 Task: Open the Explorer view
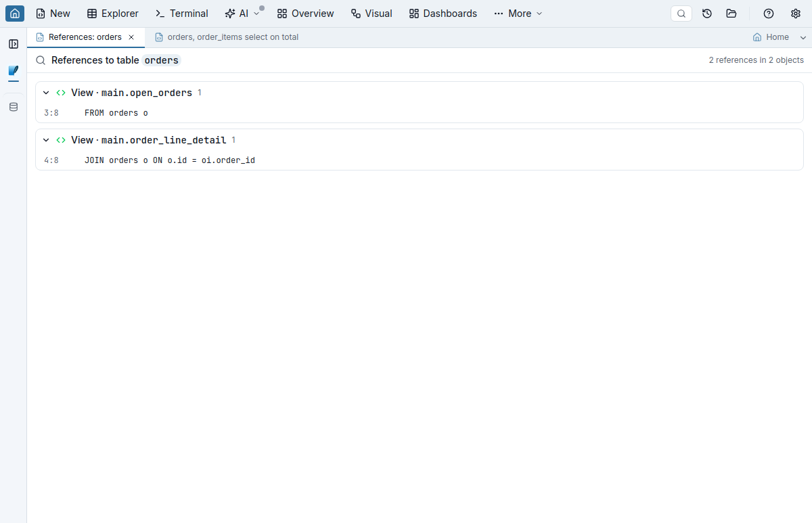pos(113,14)
